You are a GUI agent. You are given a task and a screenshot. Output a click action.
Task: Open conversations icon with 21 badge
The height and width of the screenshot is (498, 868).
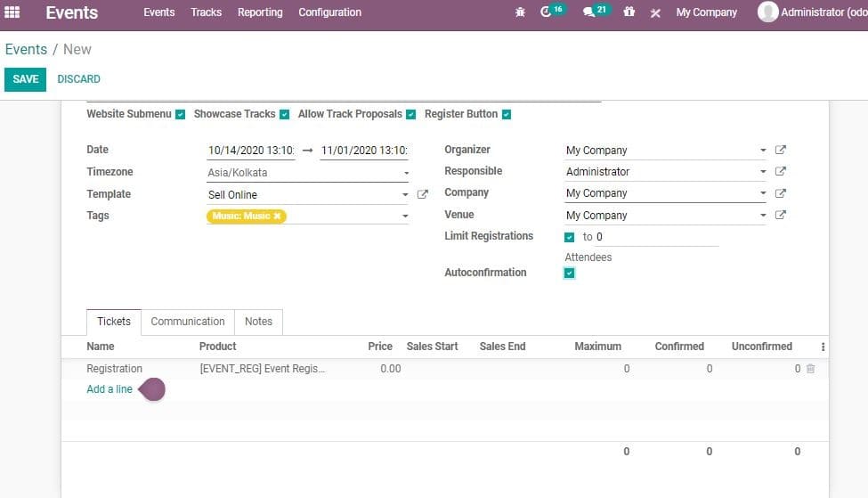[596, 11]
